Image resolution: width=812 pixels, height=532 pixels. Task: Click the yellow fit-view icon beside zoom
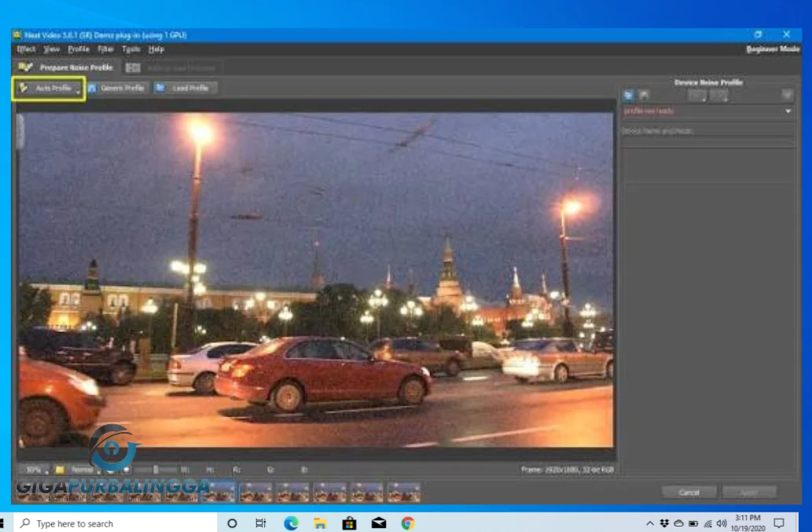tap(60, 469)
